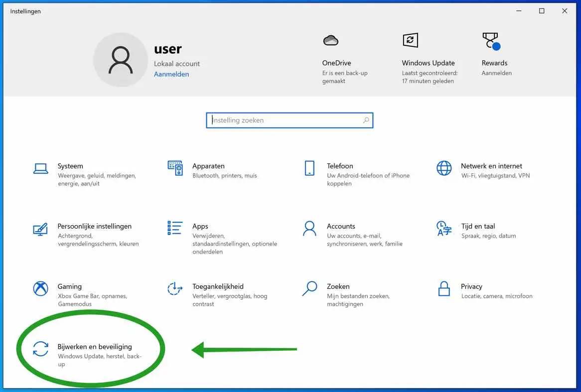Screen dimensions: 581x392
Task: Select the Tijd en taal title
Action: coord(478,226)
